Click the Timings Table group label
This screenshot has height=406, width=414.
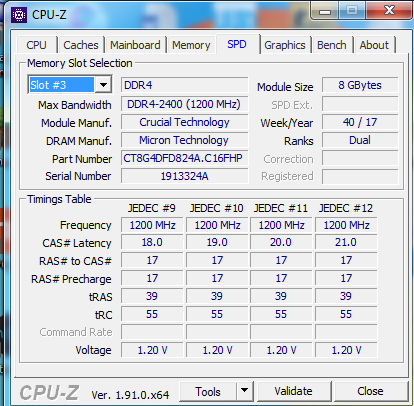tap(59, 199)
